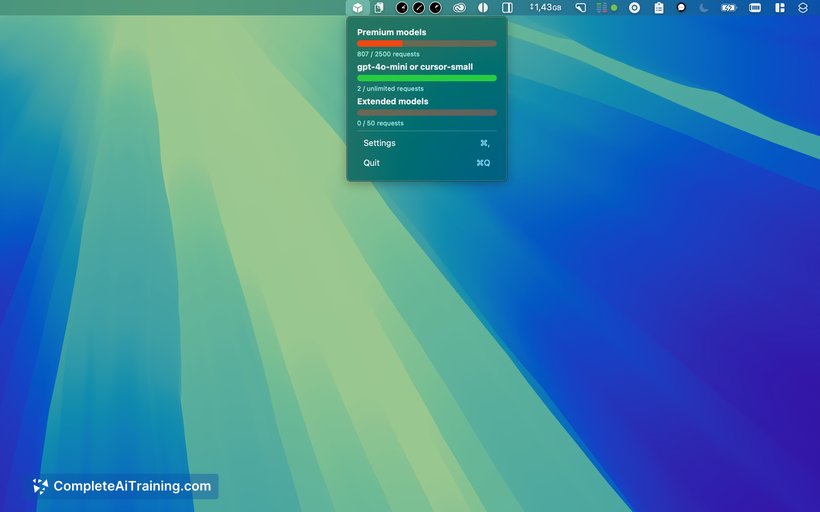Open the clipboard documents menu bar icon

[379, 8]
